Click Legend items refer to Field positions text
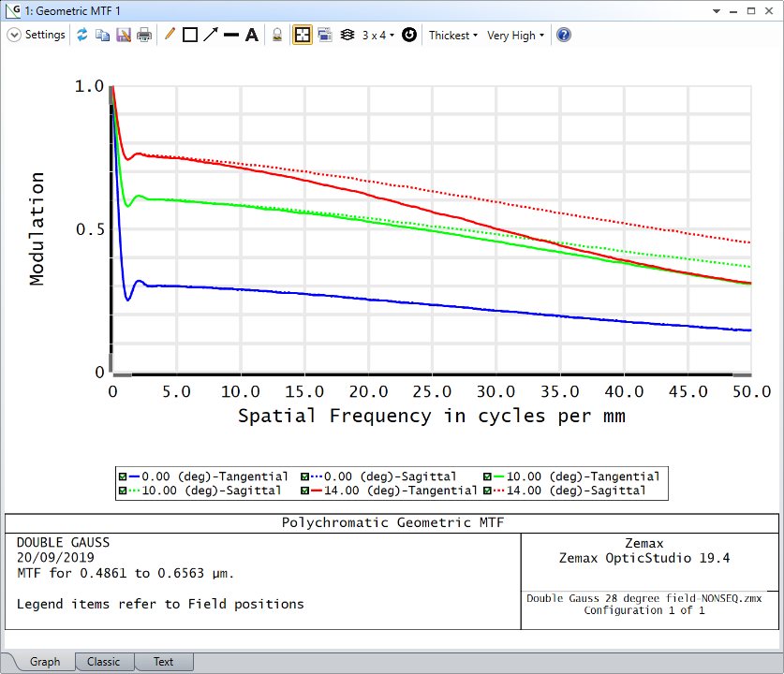Image resolution: width=784 pixels, height=674 pixels. click(x=160, y=604)
